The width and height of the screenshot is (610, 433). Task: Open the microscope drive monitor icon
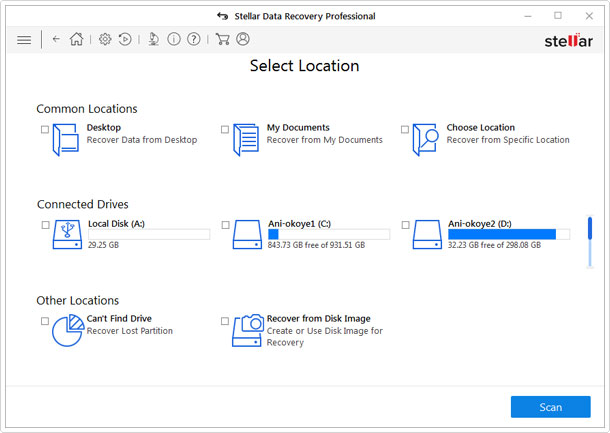tap(153, 39)
